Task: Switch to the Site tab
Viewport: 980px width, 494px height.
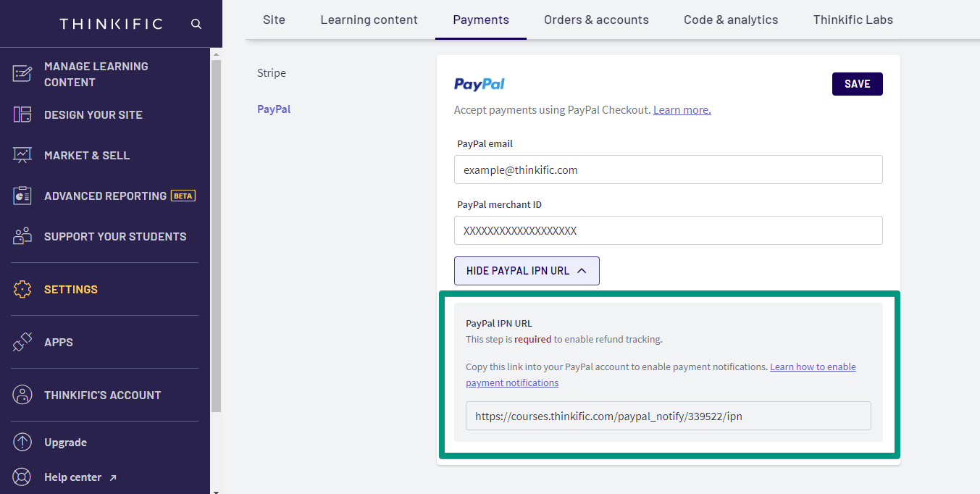Action: tap(274, 20)
